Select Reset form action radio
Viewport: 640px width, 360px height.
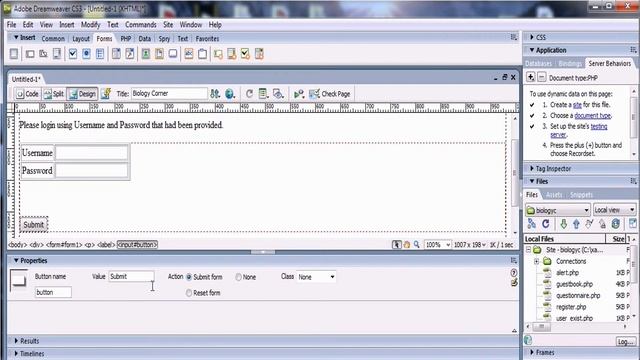point(189,293)
